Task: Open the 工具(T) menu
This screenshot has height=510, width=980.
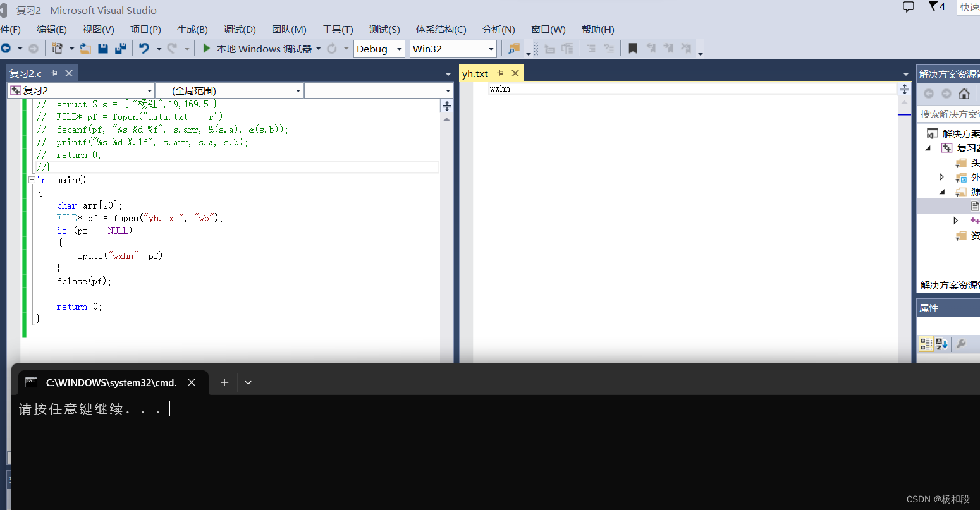Action: tap(338, 30)
